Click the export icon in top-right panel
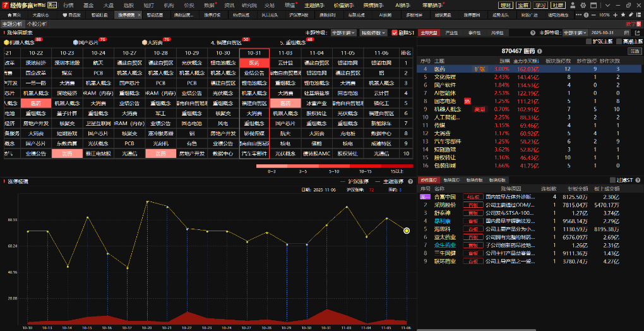This screenshot has height=331, width=644. pos(638,32)
